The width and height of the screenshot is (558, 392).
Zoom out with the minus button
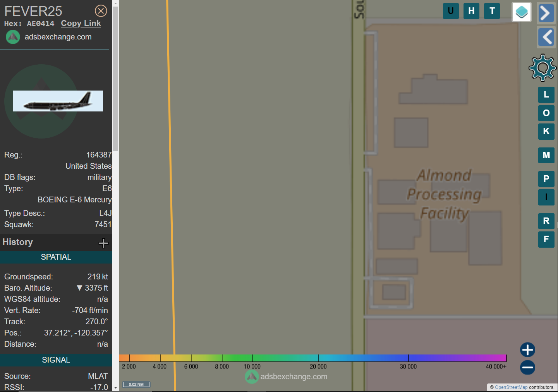tap(527, 367)
